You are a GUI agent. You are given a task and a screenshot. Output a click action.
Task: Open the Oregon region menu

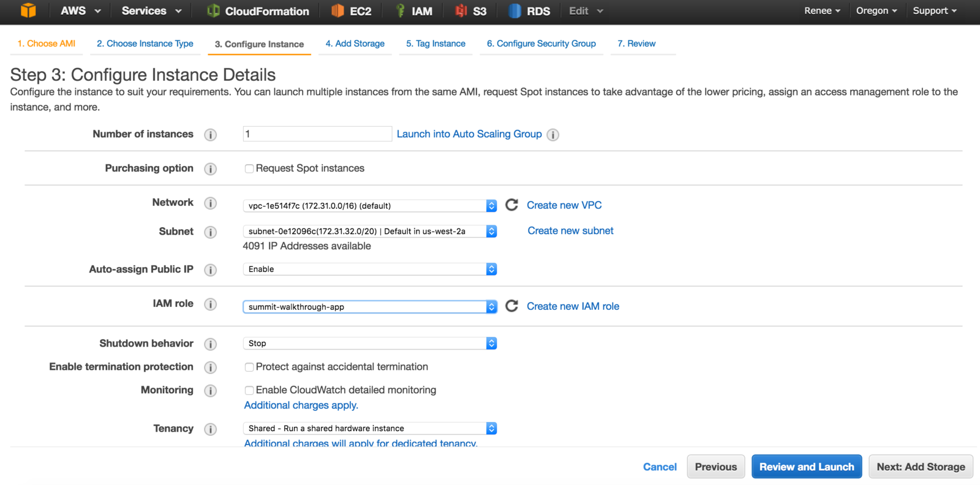tap(876, 11)
